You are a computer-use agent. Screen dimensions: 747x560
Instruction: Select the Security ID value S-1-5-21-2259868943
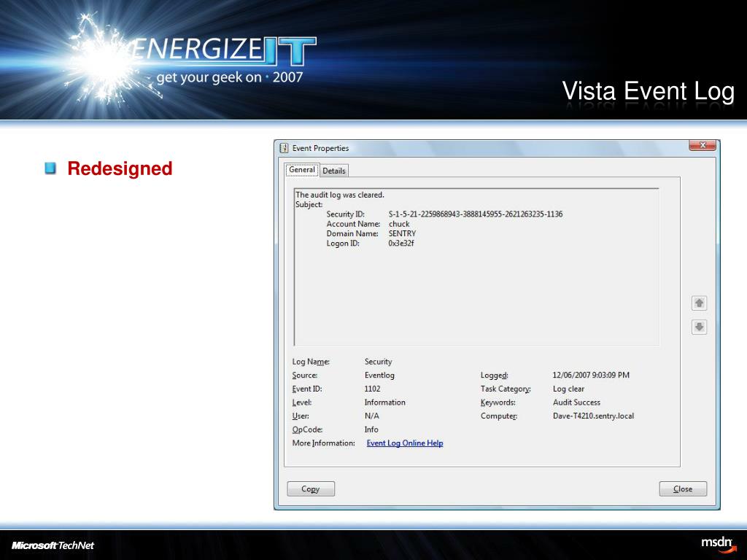coord(476,214)
